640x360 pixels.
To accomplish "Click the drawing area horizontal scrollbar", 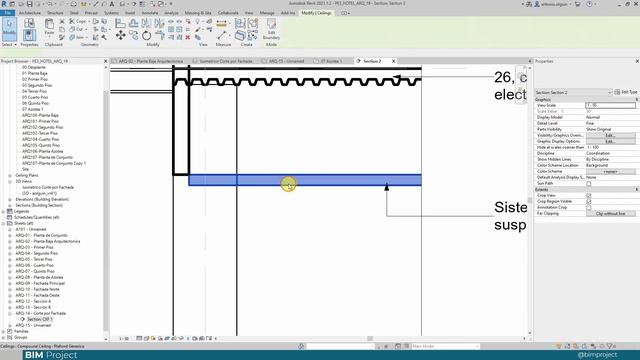I will click(x=370, y=338).
